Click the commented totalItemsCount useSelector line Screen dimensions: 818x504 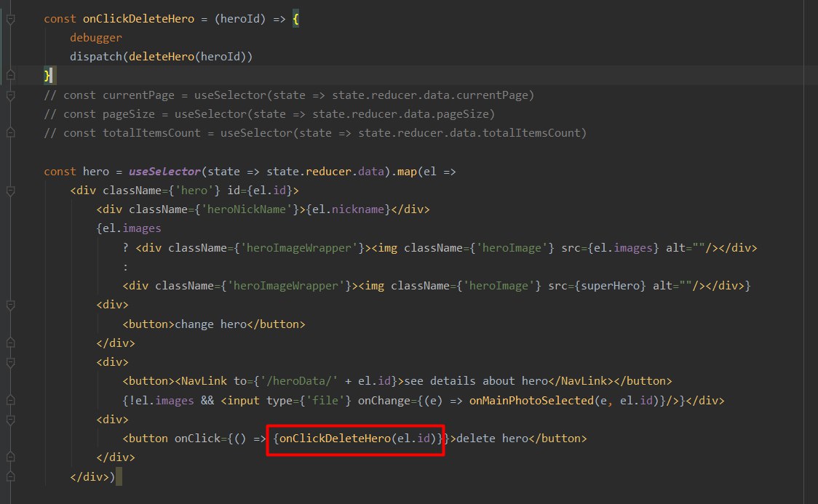[315, 133]
